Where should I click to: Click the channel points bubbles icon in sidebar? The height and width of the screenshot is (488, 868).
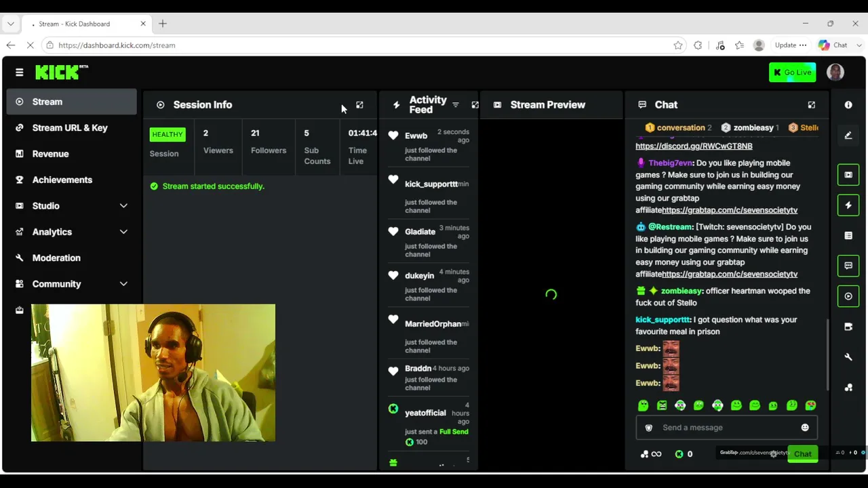point(848,388)
